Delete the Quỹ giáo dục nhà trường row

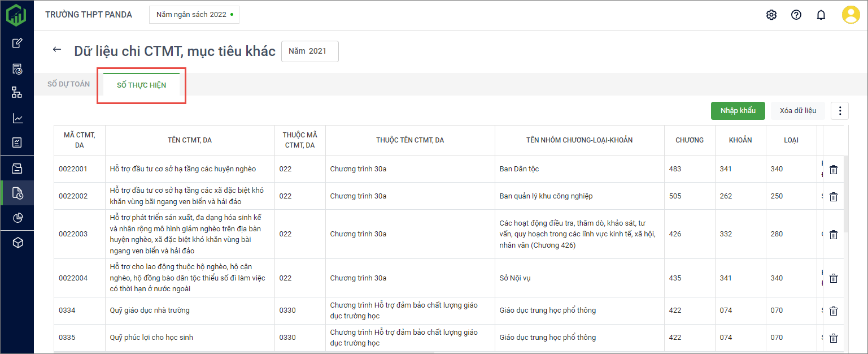tap(833, 311)
